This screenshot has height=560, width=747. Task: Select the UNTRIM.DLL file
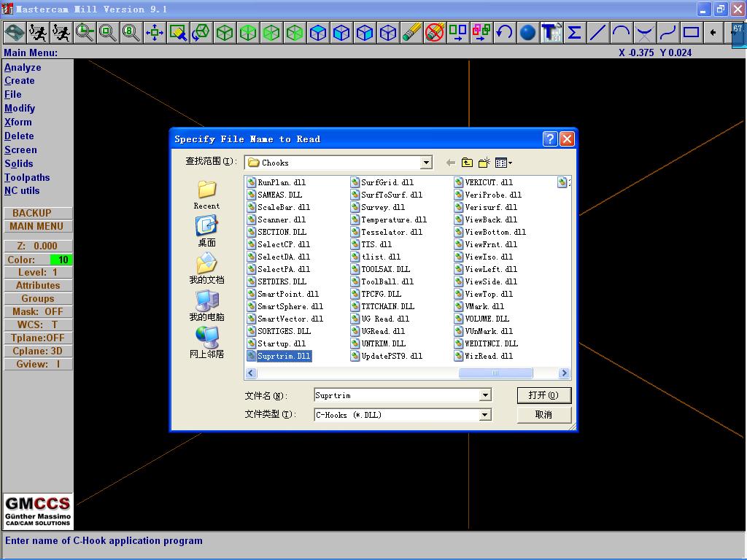[379, 343]
